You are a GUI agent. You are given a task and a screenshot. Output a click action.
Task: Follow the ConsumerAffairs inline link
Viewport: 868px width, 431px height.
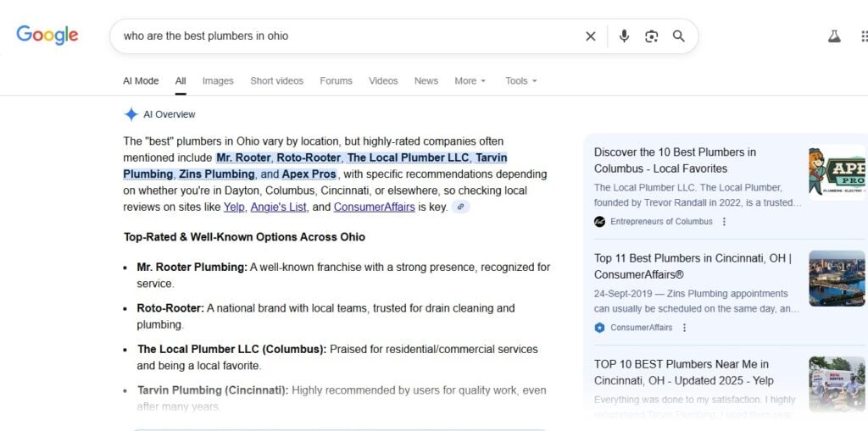[x=374, y=207]
